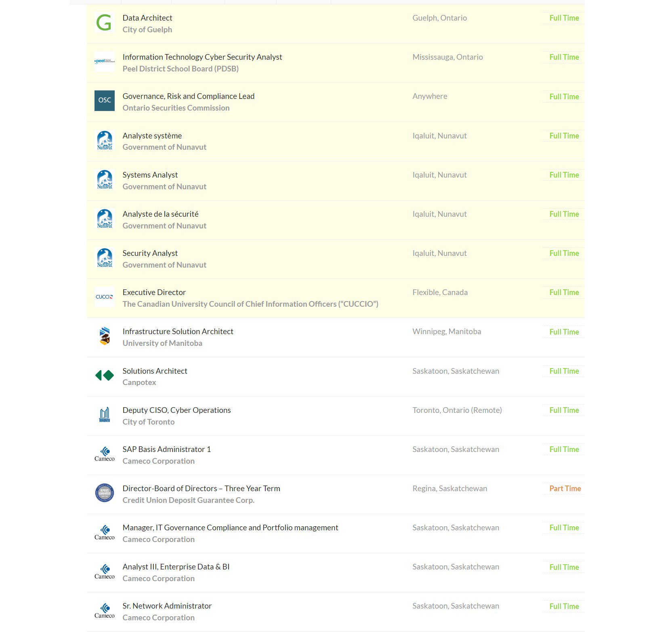
Task: Open Information Technology Cyber Security Analyst posting
Action: [x=202, y=57]
